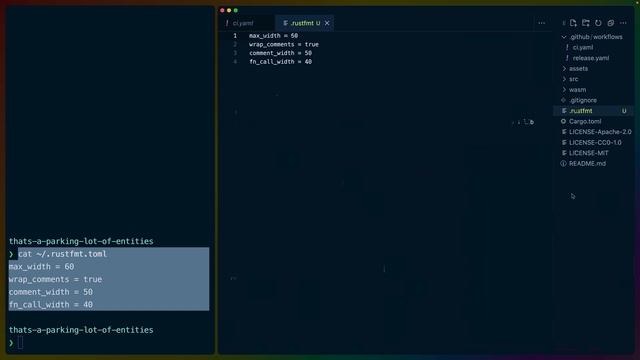This screenshot has height=360, width=640.
Task: Click terminal command 'cat ~/.rustfmt.toml'
Action: coord(62,254)
